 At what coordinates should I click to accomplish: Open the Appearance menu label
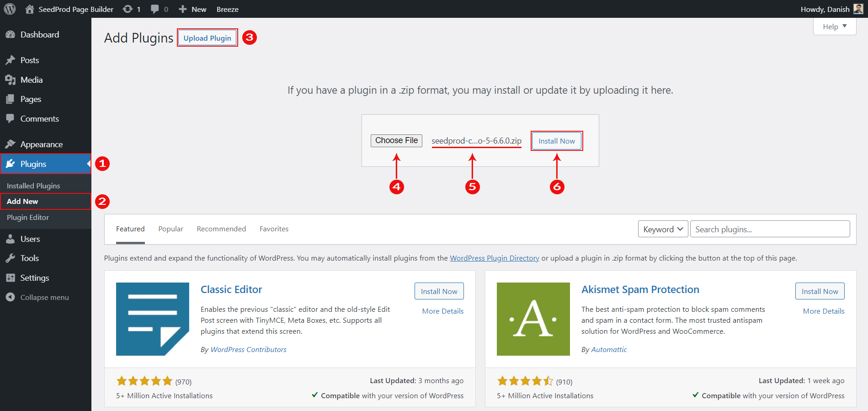coord(42,144)
